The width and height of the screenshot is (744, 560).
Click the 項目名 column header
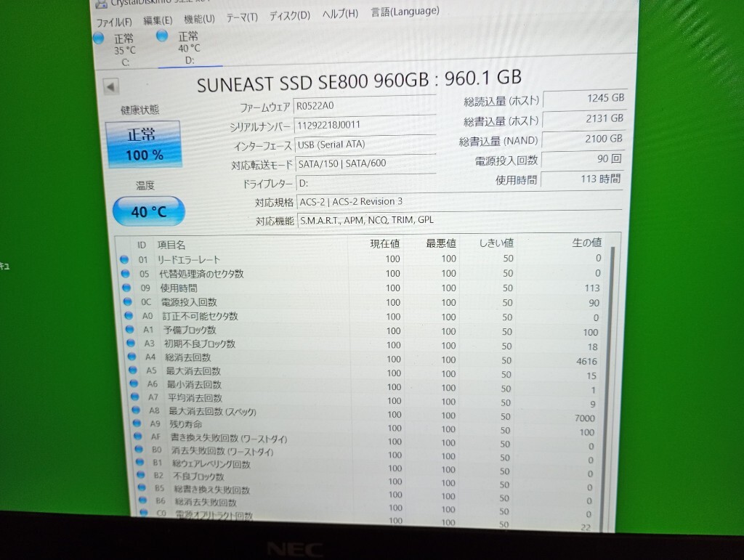click(x=171, y=245)
